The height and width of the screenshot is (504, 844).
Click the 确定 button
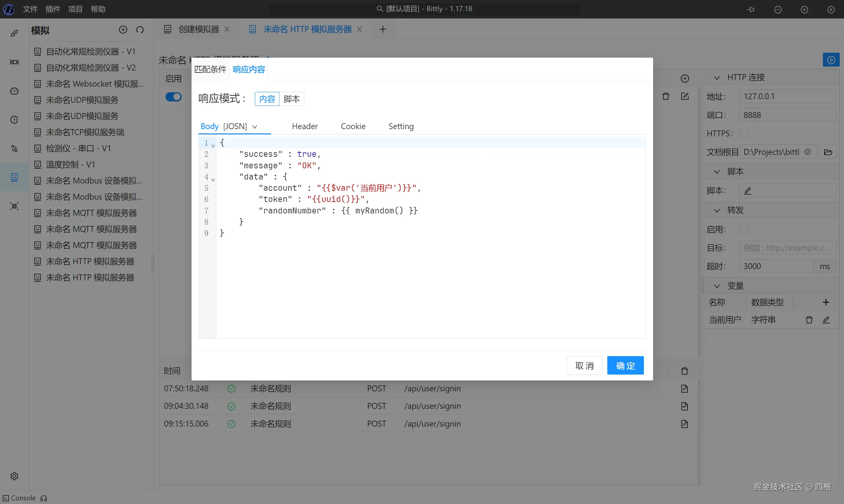625,365
